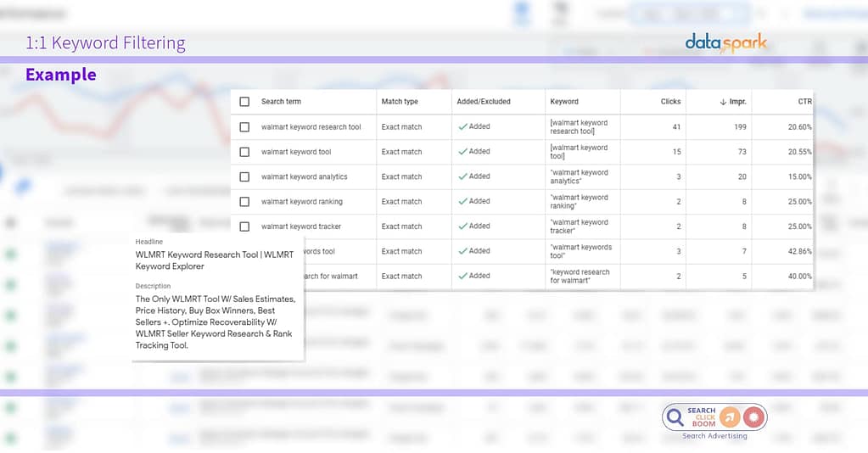Click the Added checkmark for walmart keyword tracker

pos(463,226)
